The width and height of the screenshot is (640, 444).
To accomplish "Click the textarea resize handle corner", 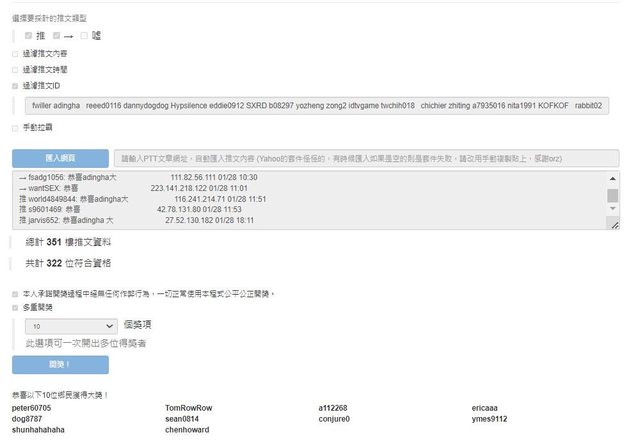I will pos(614,225).
